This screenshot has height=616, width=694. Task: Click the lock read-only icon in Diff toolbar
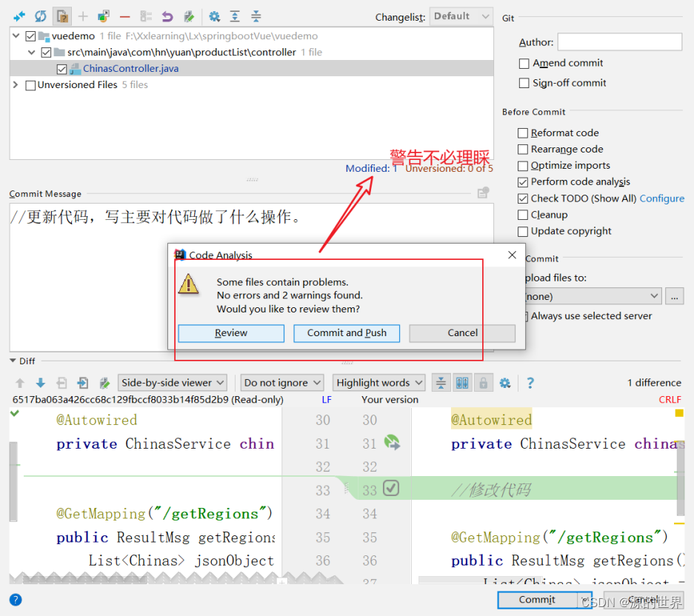(x=484, y=383)
